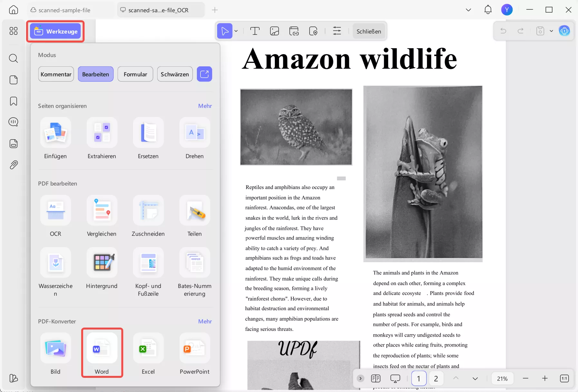This screenshot has height=392, width=578.
Task: Click Schließen to close edit mode
Action: pos(369,31)
